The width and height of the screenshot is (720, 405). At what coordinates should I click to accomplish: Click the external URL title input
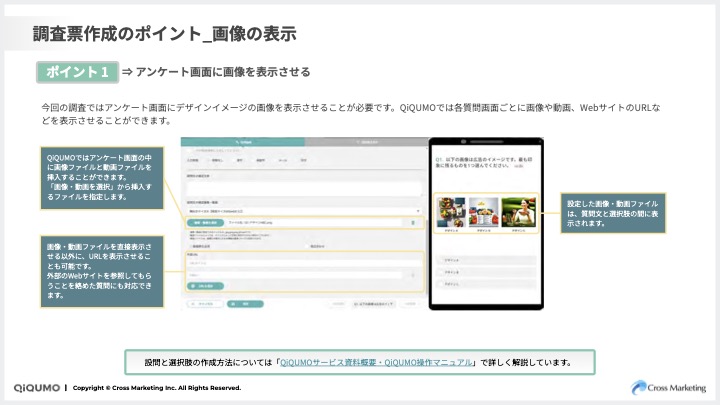click(x=304, y=264)
